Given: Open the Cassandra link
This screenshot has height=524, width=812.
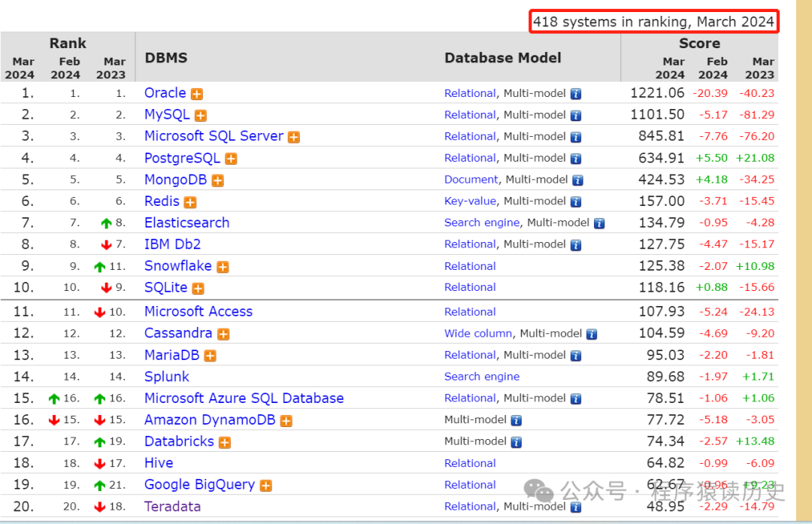Looking at the screenshot, I should [178, 333].
